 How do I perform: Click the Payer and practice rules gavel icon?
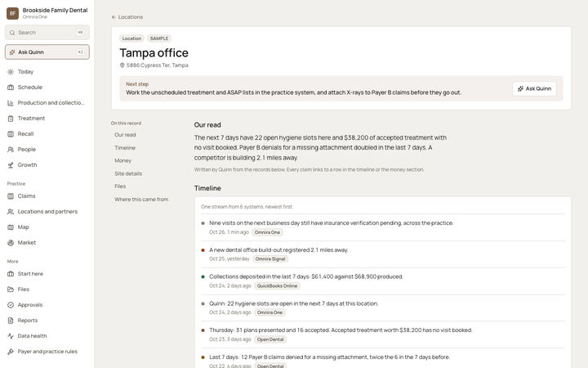tap(11, 352)
